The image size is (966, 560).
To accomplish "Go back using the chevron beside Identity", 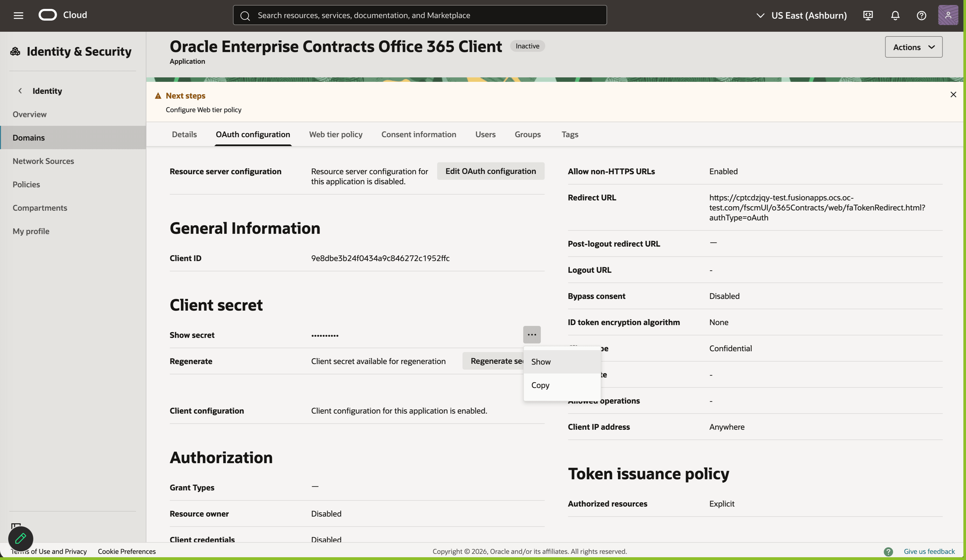I will pos(20,91).
